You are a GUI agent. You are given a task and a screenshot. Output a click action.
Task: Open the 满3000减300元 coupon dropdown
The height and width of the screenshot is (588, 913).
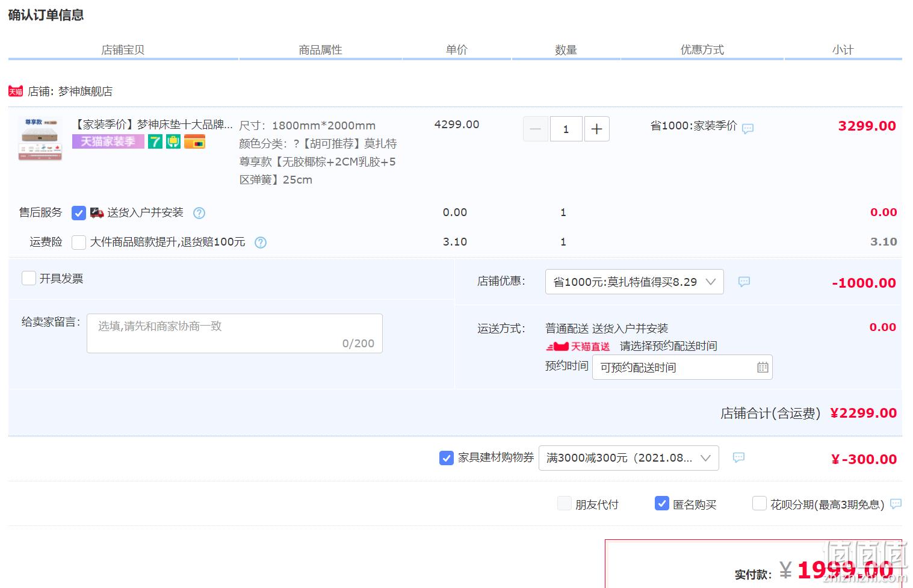pyautogui.click(x=629, y=458)
